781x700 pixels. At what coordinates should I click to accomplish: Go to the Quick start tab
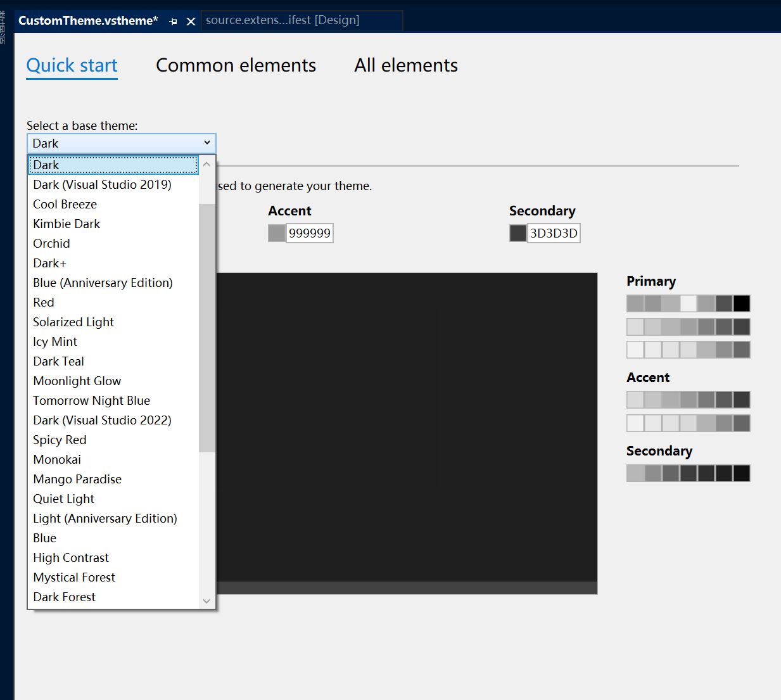72,65
